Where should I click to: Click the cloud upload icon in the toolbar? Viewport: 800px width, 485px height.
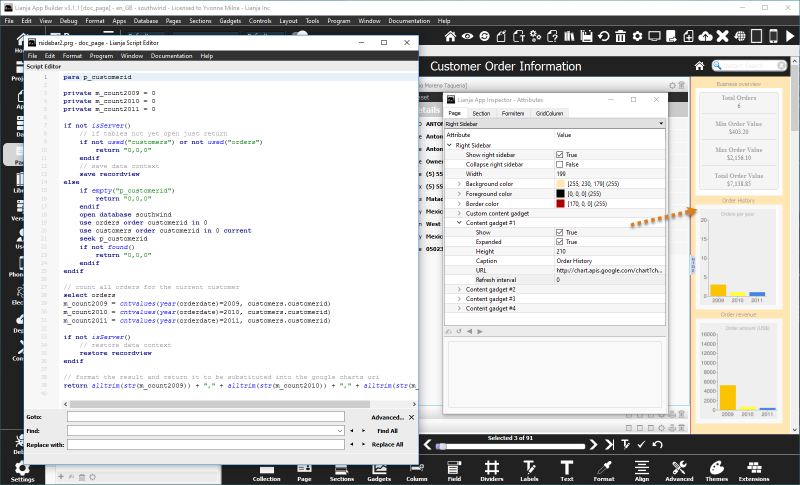705,37
